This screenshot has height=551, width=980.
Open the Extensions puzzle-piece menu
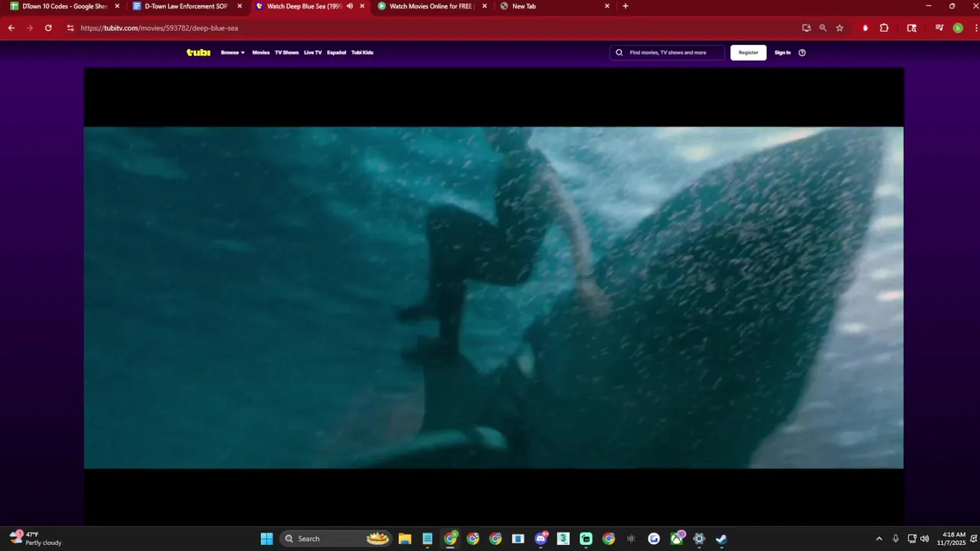[884, 28]
